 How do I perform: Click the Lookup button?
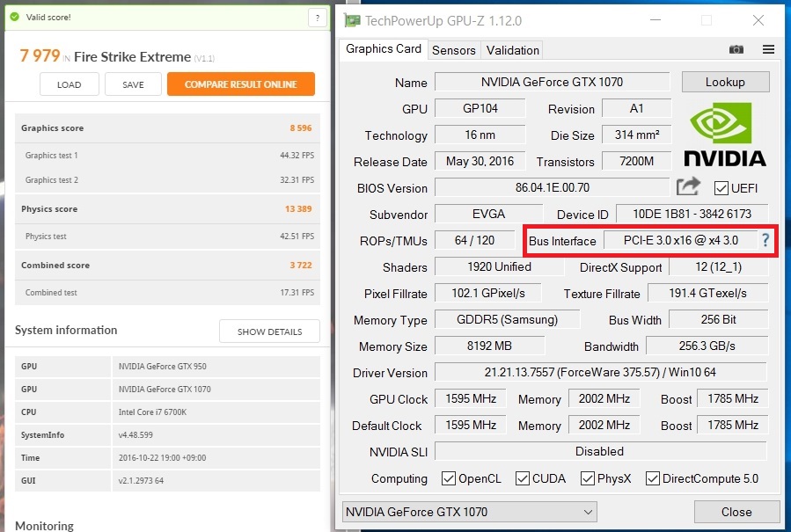(x=725, y=82)
